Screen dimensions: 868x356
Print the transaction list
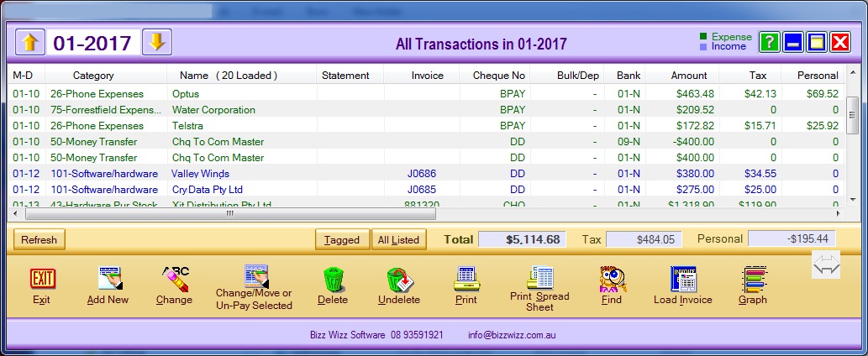click(466, 279)
